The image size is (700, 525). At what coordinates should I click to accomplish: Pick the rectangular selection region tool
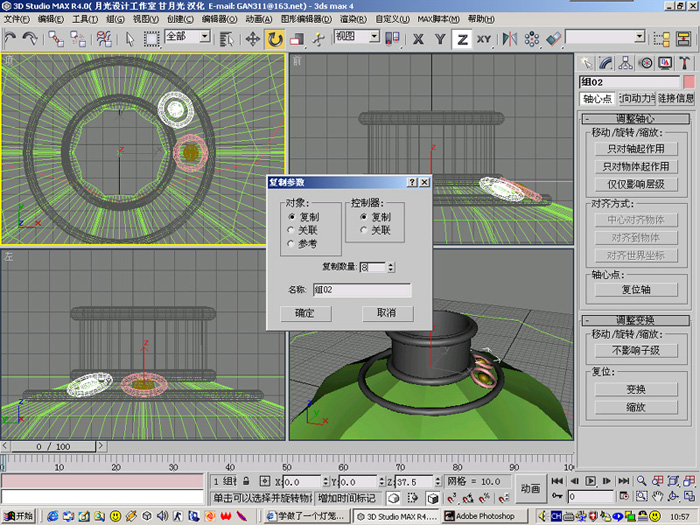click(x=151, y=39)
